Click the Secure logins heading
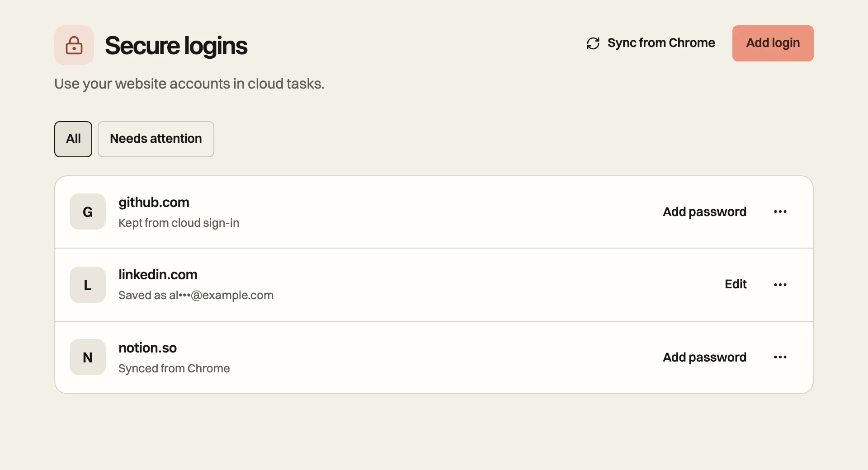Viewport: 868px width, 470px height. click(176, 46)
